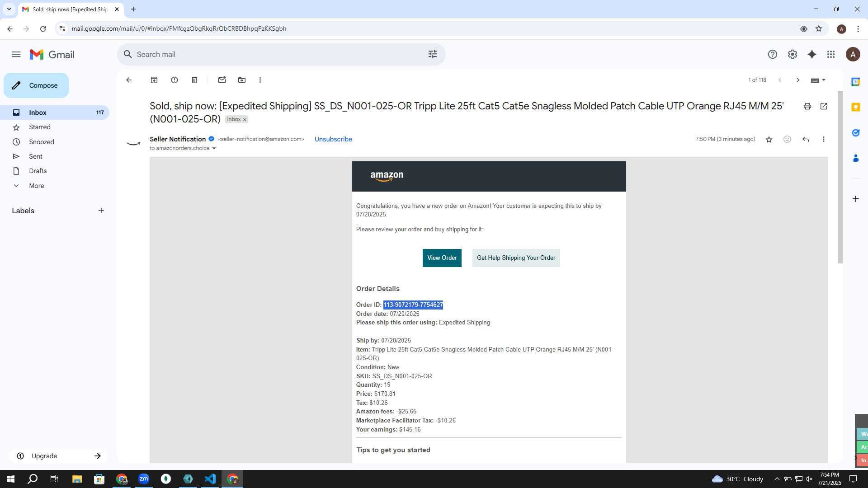Open Windows notification center

click(x=853, y=479)
